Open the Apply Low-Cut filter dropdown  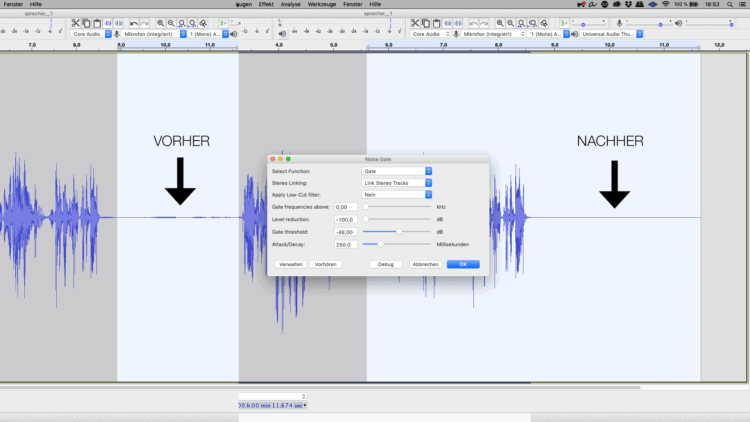click(x=397, y=195)
